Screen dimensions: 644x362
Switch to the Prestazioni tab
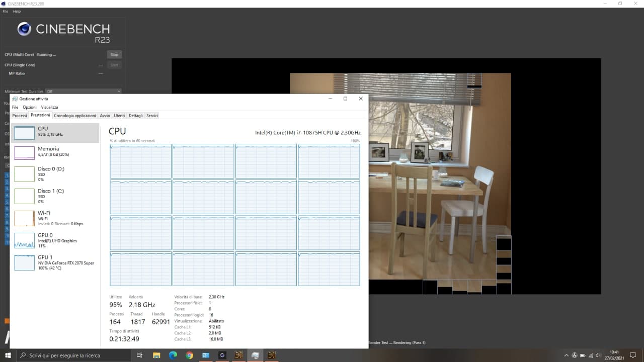click(40, 115)
